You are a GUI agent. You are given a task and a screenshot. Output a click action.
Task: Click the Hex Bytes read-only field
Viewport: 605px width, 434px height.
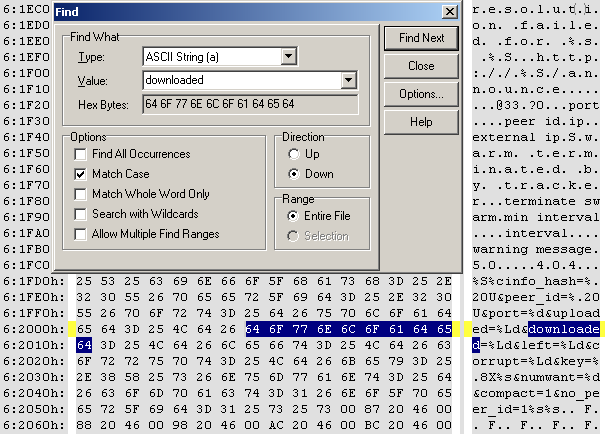249,104
